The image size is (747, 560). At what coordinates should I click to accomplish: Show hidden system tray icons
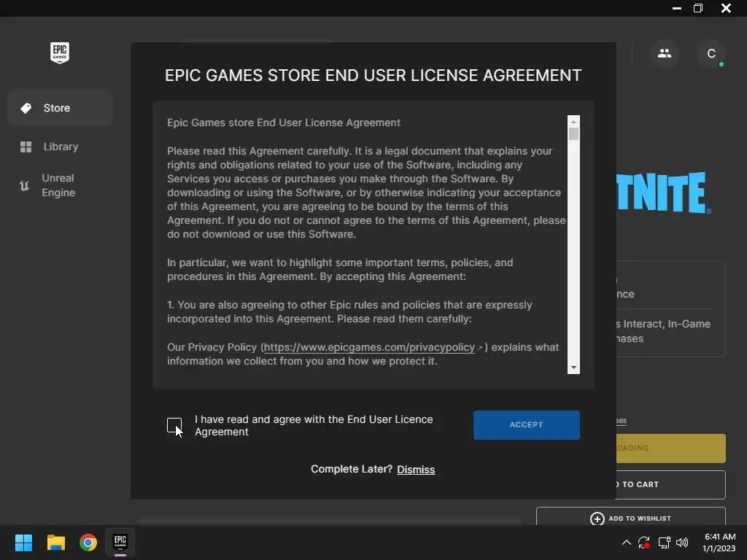click(x=627, y=542)
